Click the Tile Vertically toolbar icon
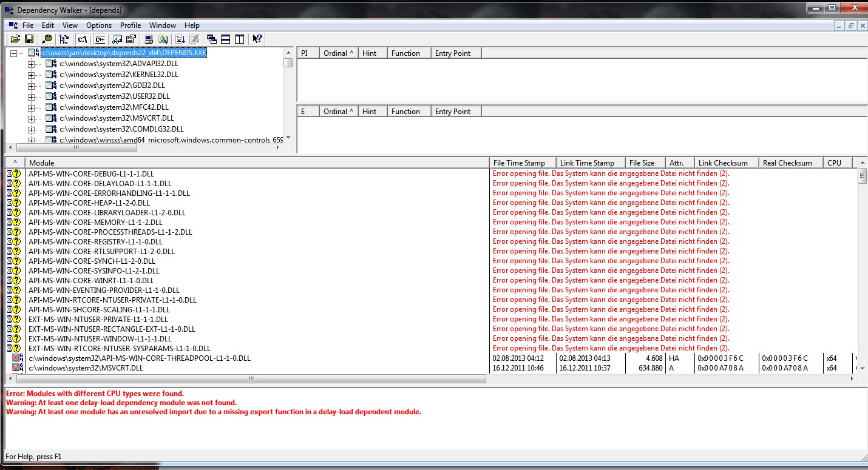 (x=240, y=39)
